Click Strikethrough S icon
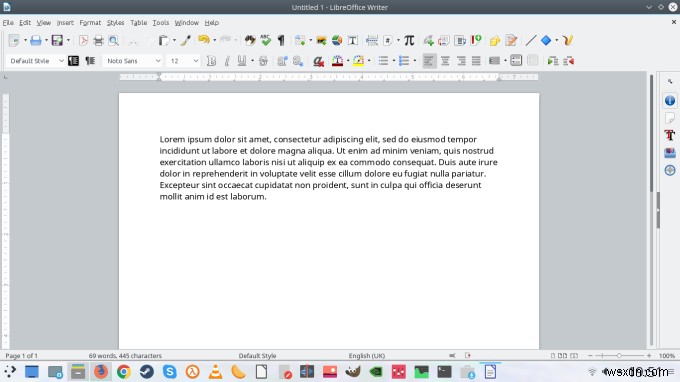Screen dimensions: 680x382 [263, 61]
